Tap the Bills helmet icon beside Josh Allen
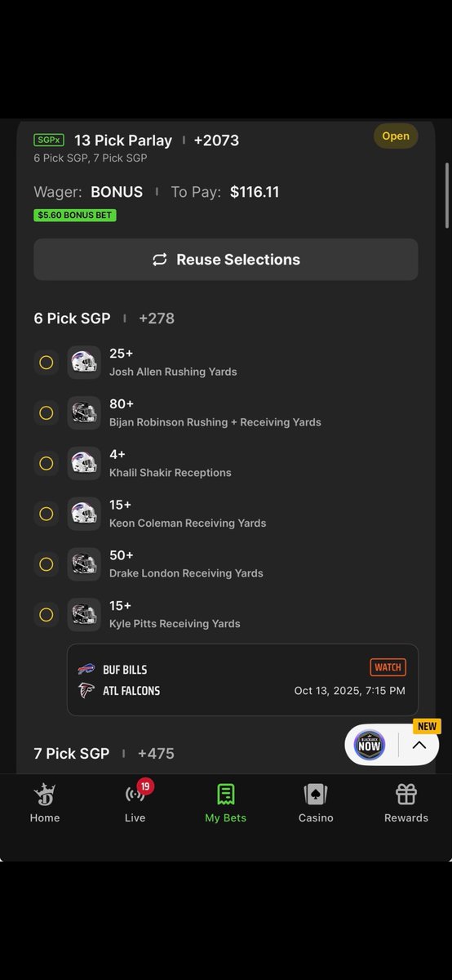The image size is (452, 980). [x=84, y=363]
